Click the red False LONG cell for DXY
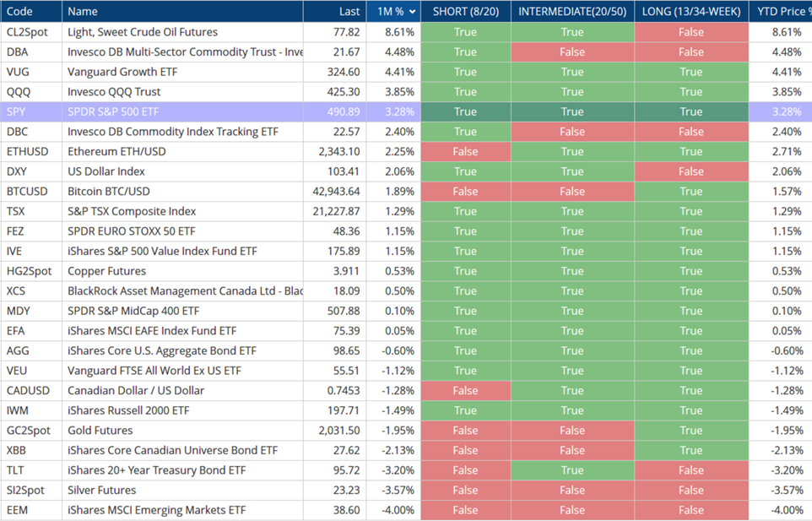Viewport: 812px width, 521px height. click(690, 171)
